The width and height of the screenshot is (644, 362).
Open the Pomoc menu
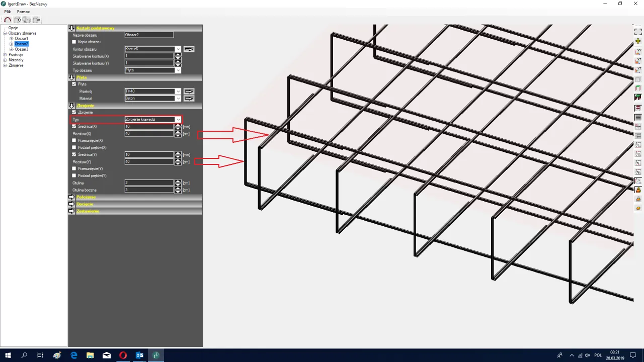[23, 12]
